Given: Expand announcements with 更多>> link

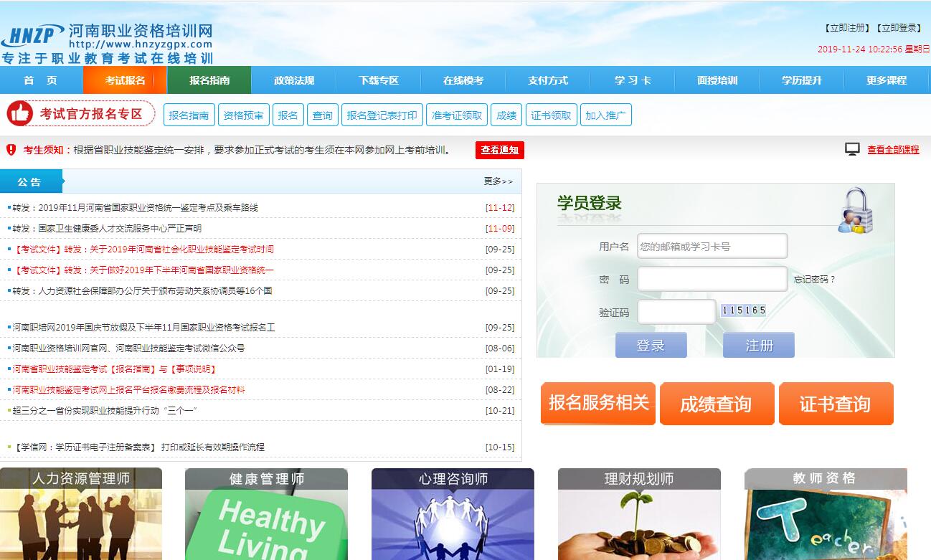Looking at the screenshot, I should click(498, 181).
